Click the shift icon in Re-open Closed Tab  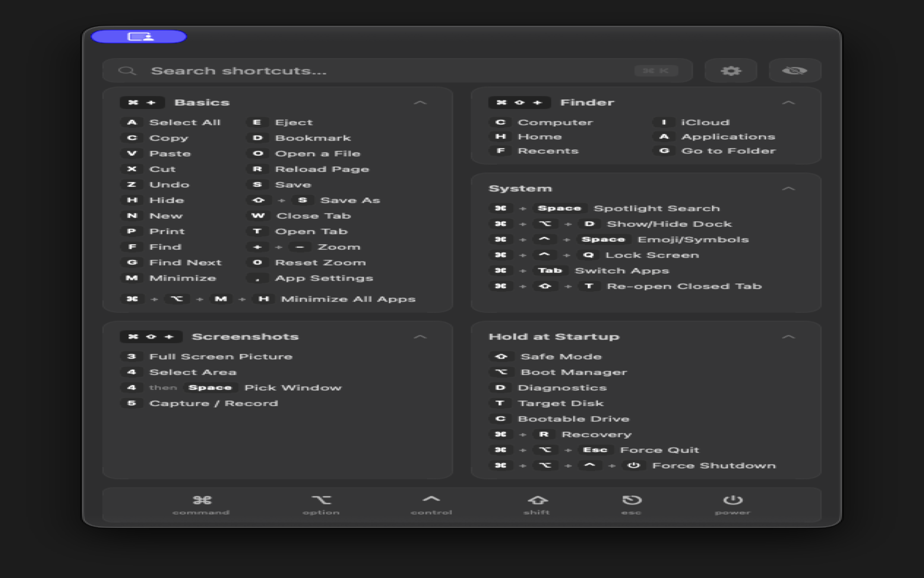click(x=545, y=286)
